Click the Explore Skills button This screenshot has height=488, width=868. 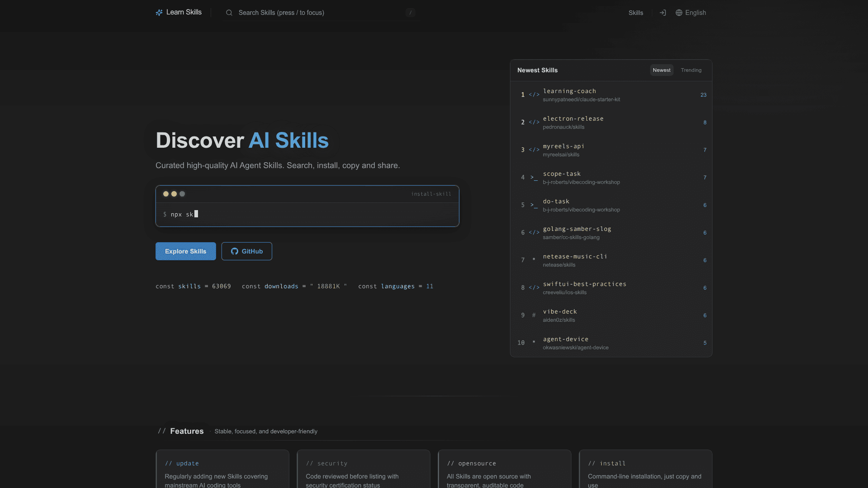pos(185,251)
